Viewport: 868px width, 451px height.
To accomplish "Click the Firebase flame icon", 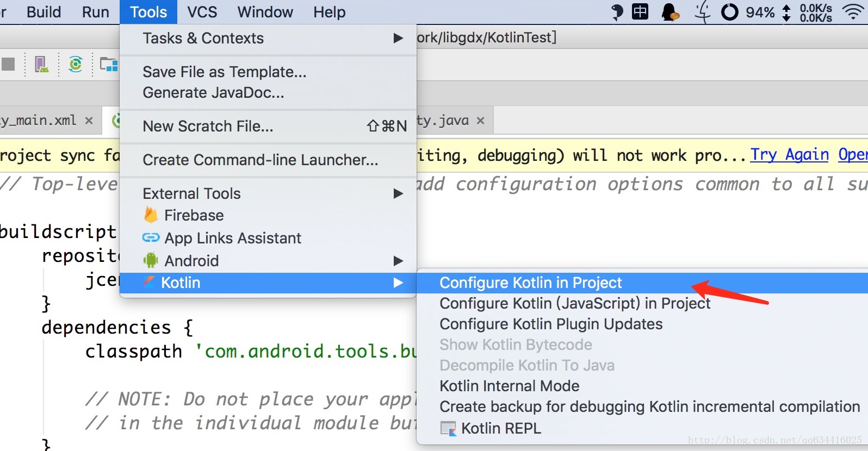I will click(x=151, y=215).
